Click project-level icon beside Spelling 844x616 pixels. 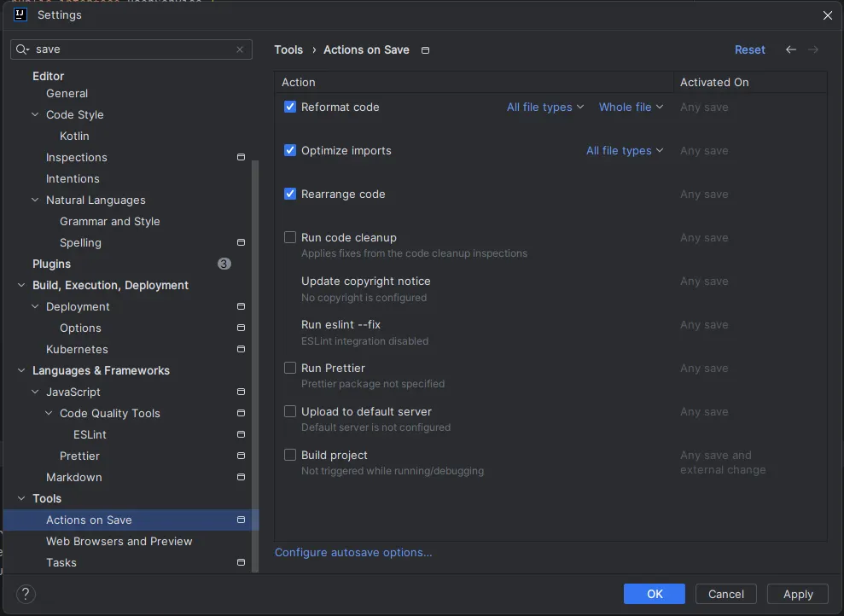241,242
